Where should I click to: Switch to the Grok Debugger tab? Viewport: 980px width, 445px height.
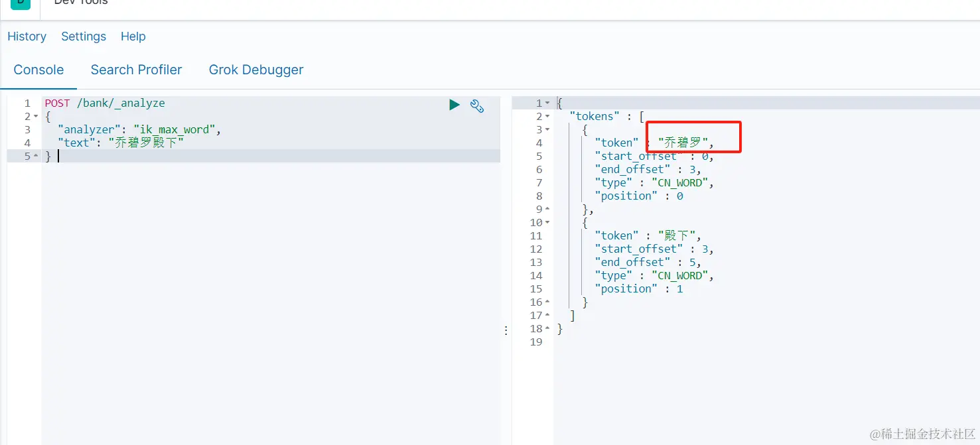256,70
